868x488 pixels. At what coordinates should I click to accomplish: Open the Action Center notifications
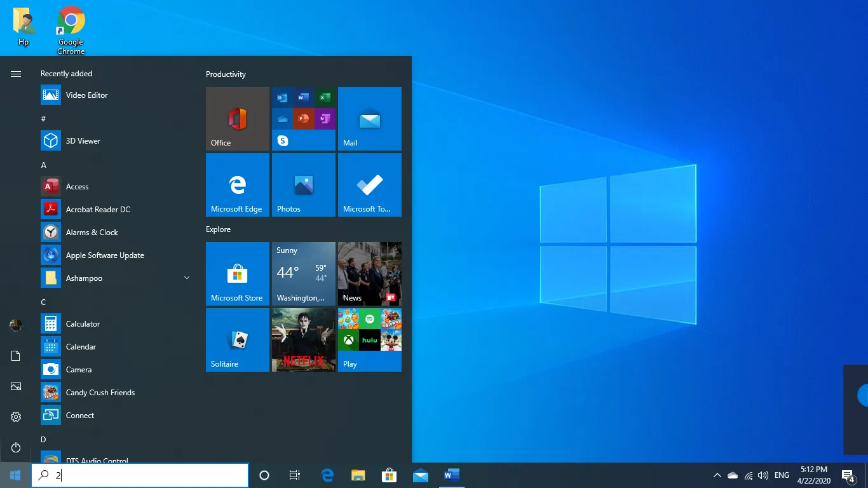coord(848,475)
